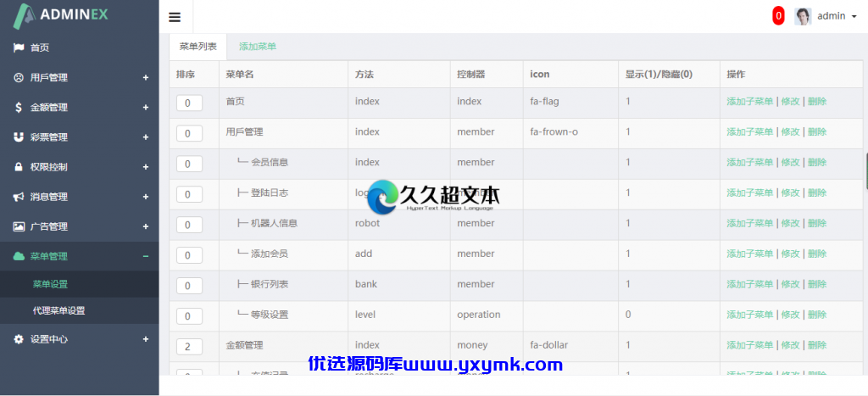Click the magnet icon for 彩票管理
Screen dimensions: 868x396
[x=19, y=137]
